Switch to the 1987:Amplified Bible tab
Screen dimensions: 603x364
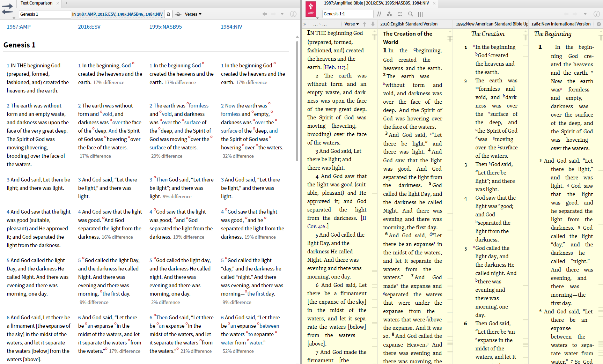pyautogui.click(x=376, y=3)
